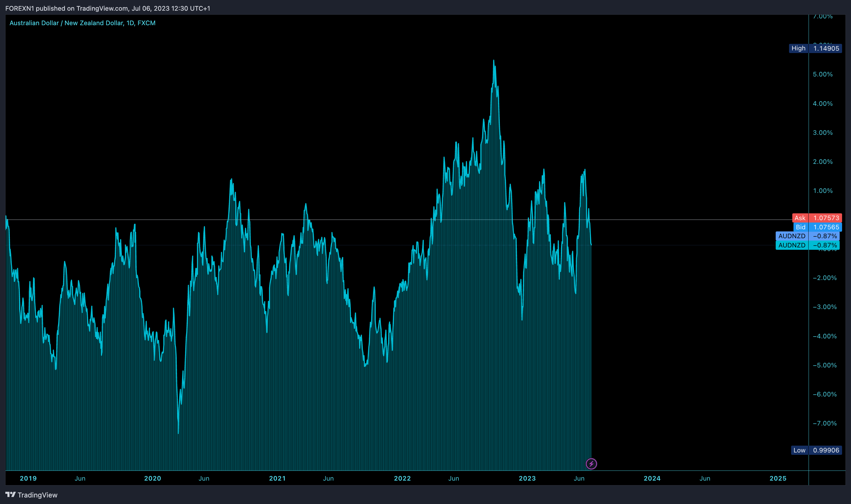The height and width of the screenshot is (504, 851).
Task: Click the 4.00% label on price scale
Action: [823, 103]
